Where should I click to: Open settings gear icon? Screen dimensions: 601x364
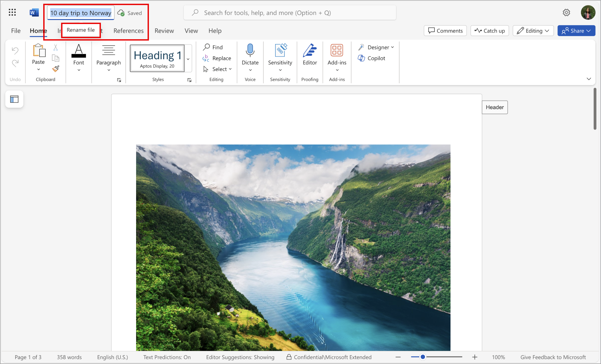coord(566,13)
